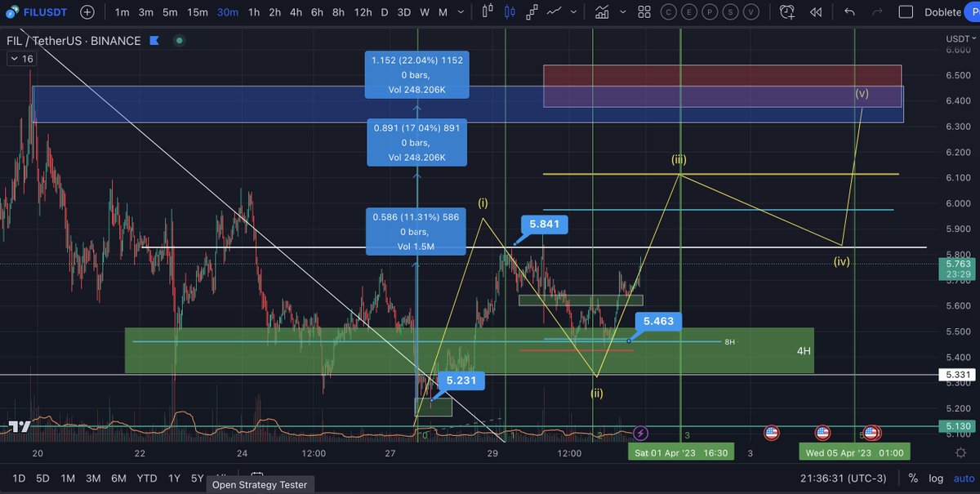The height and width of the screenshot is (494, 980).
Task: Expand the chevron beside the Indicators icon
Action: click(622, 12)
